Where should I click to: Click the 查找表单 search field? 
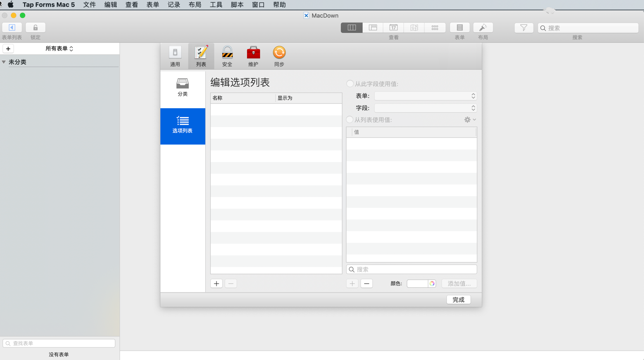tap(59, 343)
